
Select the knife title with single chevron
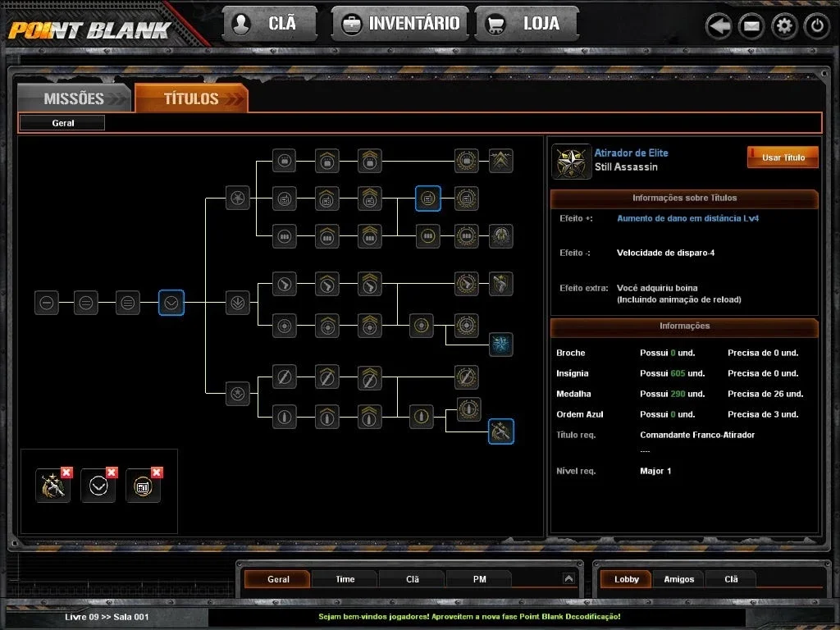click(326, 377)
